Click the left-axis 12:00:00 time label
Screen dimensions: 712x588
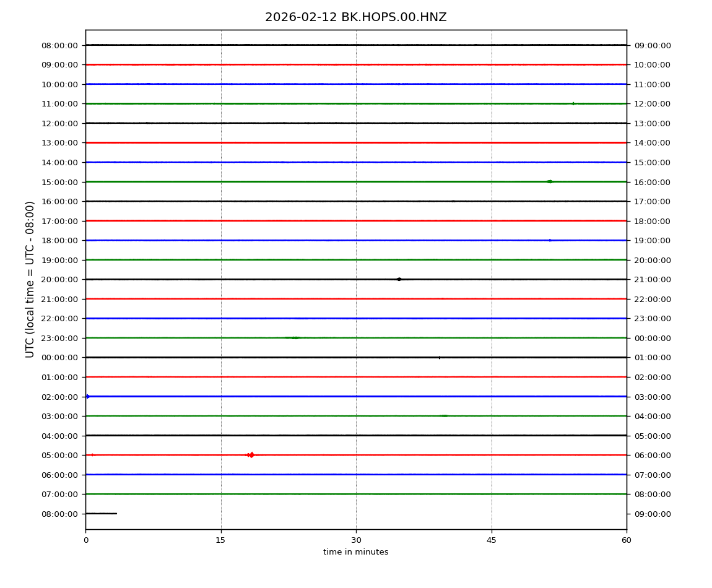click(x=61, y=123)
